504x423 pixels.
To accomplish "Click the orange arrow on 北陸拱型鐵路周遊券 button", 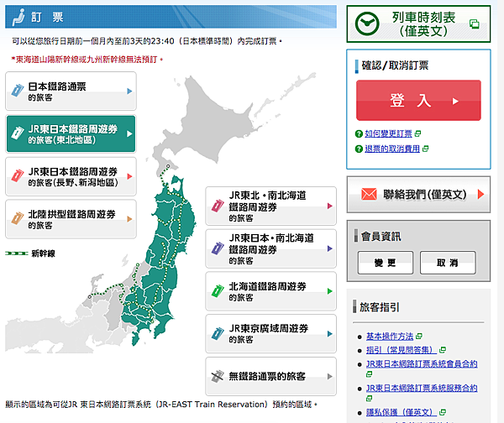I will [x=129, y=219].
